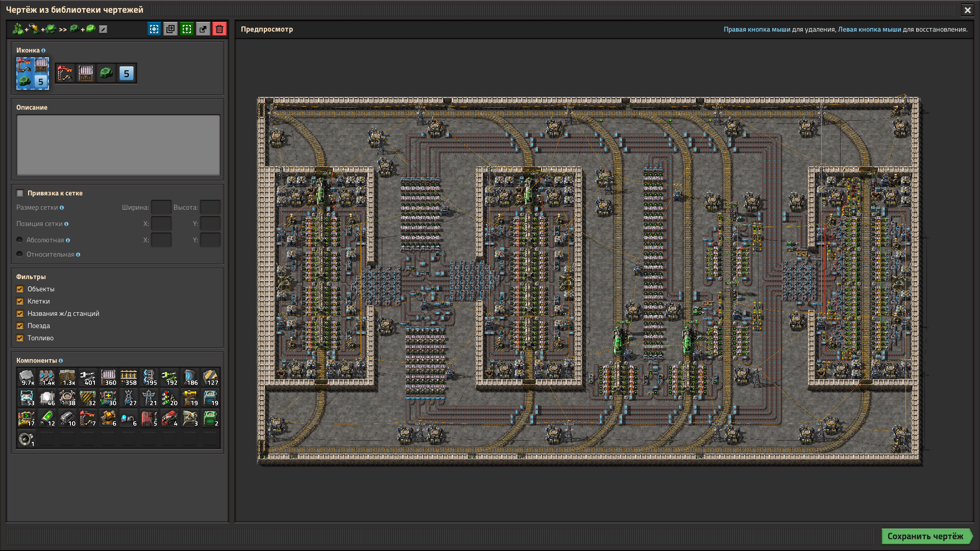
Task: Click Высота grid size field
Action: [x=210, y=207]
